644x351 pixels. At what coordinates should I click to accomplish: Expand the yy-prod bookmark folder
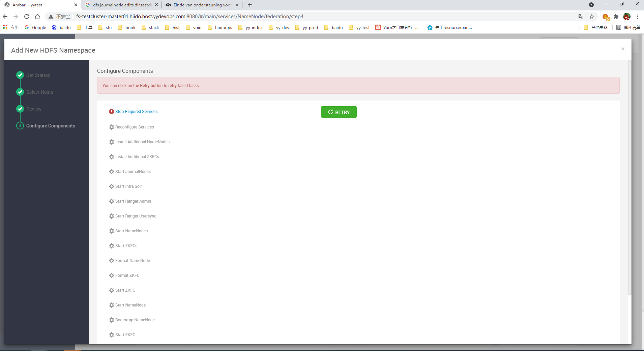pyautogui.click(x=307, y=28)
